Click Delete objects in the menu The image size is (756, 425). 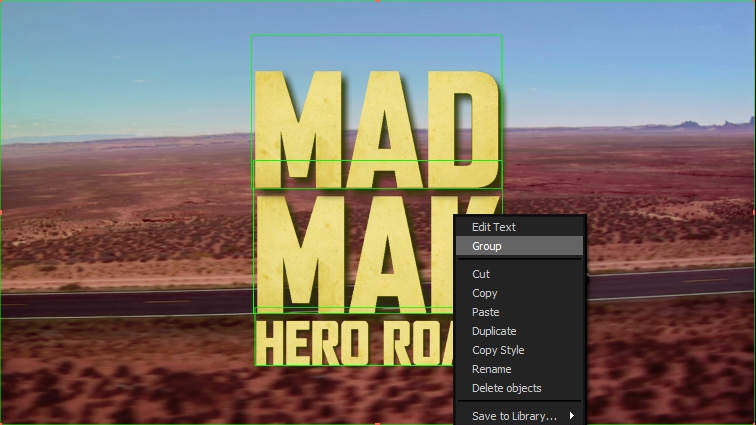coord(507,388)
